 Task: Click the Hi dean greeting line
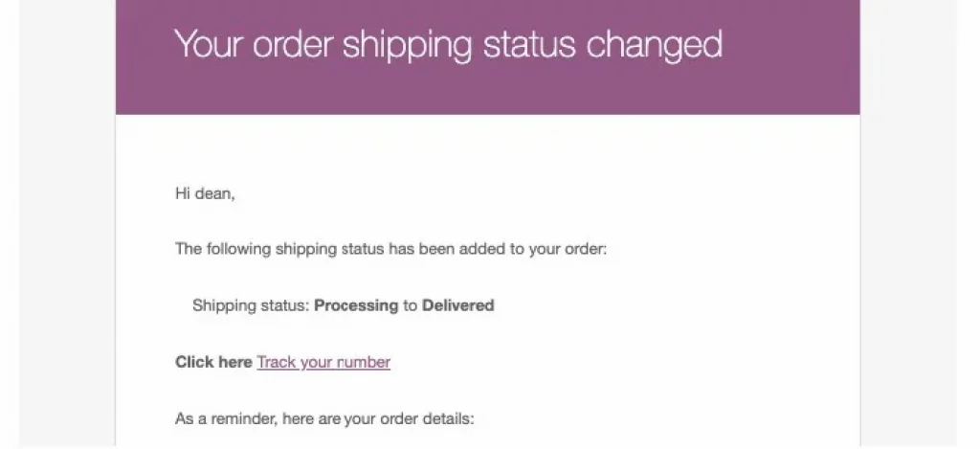tap(205, 193)
